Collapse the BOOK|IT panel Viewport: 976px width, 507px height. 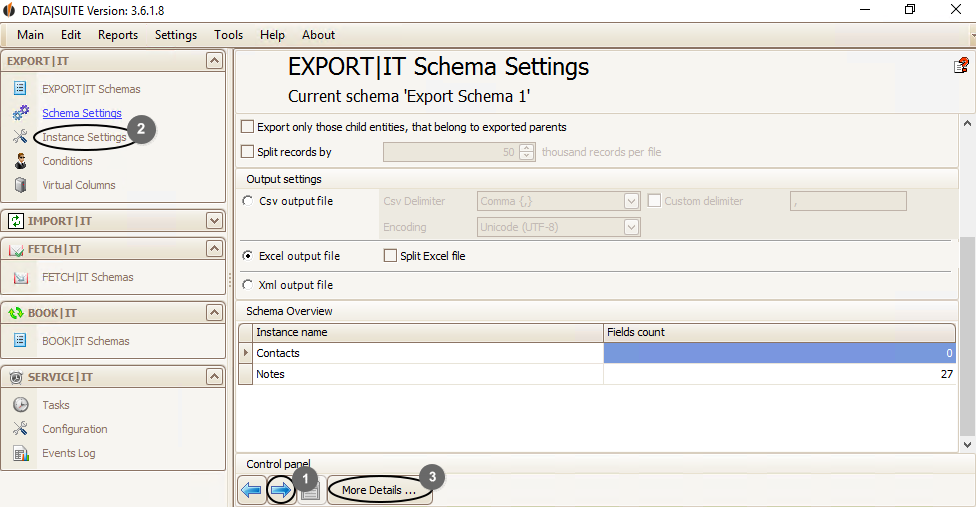[x=214, y=313]
